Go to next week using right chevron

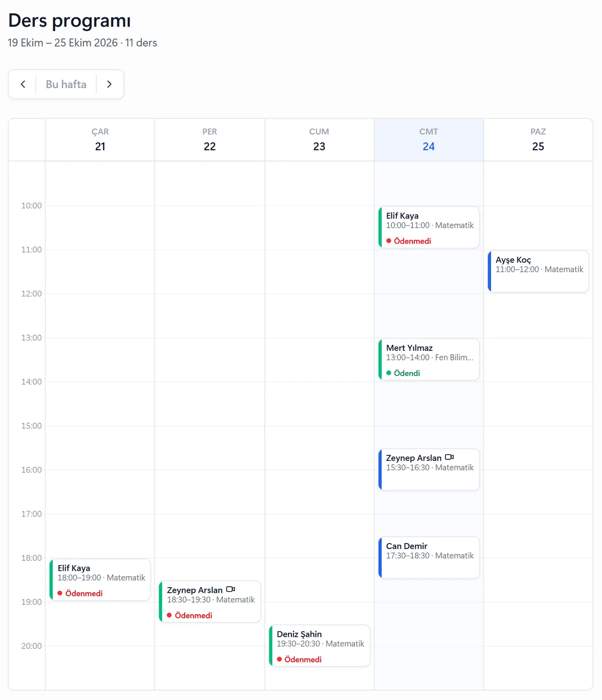click(109, 84)
